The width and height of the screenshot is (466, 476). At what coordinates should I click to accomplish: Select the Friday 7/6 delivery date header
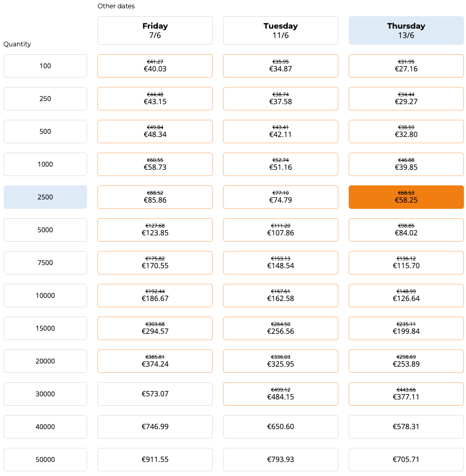pyautogui.click(x=155, y=30)
